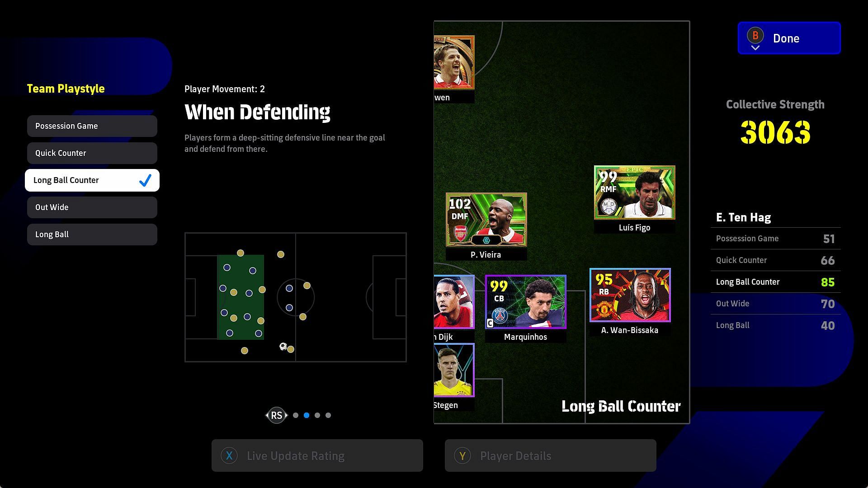868x488 pixels.
Task: Expand the Out Wide playstyle option
Action: coord(92,207)
